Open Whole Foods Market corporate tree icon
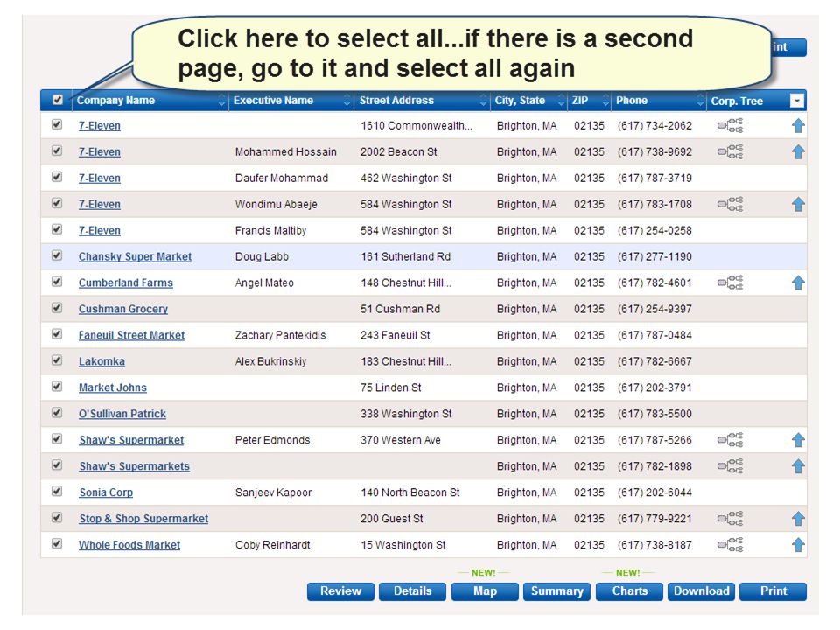Image resolution: width=840 pixels, height=630 pixels. coord(730,545)
